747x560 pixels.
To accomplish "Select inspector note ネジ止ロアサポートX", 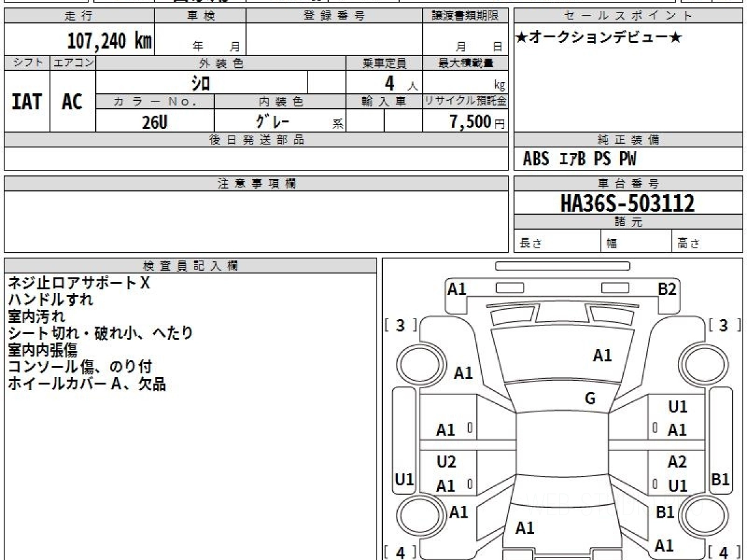I will pos(79,283).
